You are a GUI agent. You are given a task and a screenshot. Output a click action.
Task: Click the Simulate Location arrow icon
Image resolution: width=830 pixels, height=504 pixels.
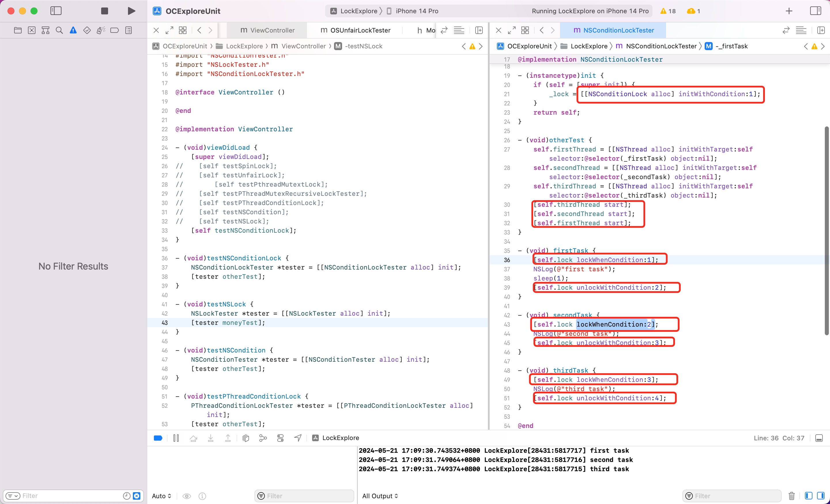point(298,438)
